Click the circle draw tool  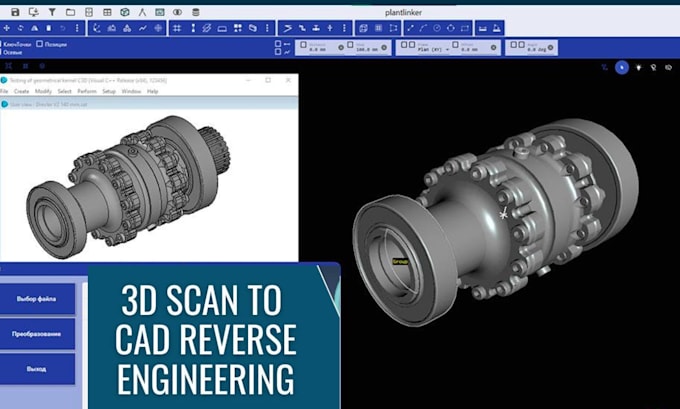click(437, 28)
